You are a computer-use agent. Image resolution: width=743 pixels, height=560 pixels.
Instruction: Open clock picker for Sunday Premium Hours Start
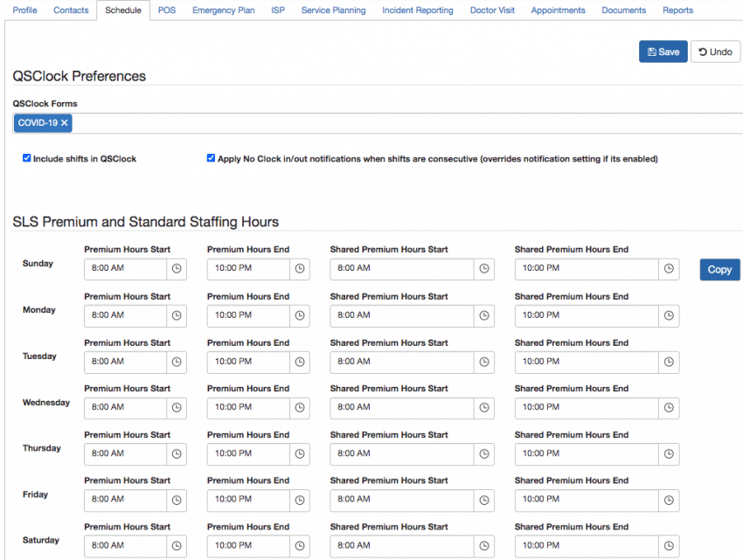click(x=177, y=269)
